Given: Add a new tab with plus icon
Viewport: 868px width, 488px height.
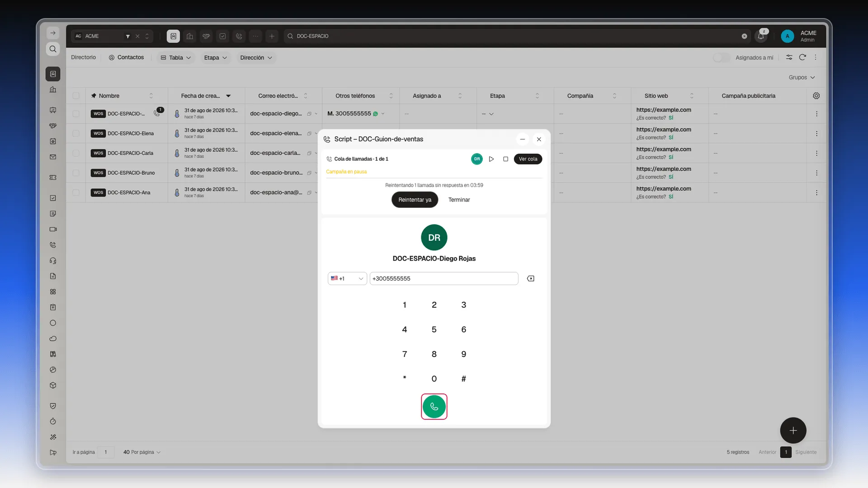Looking at the screenshot, I should pyautogui.click(x=272, y=36).
